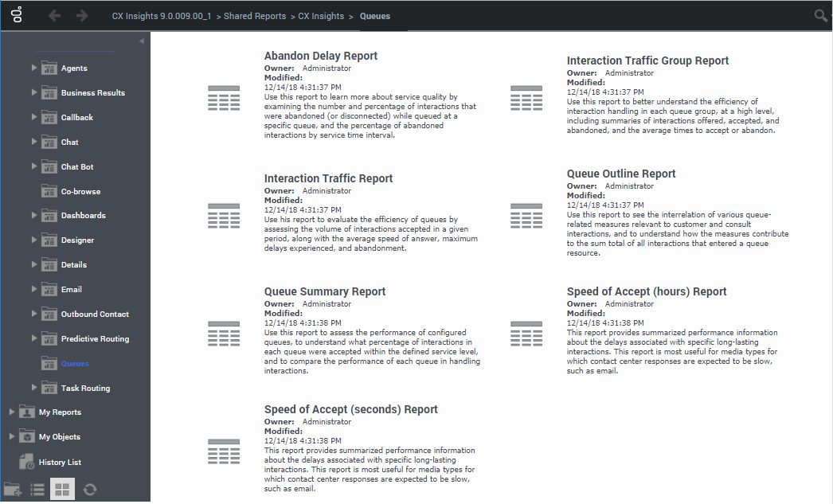Expand the My Objects tree node
The height and width of the screenshot is (504, 833).
11,436
